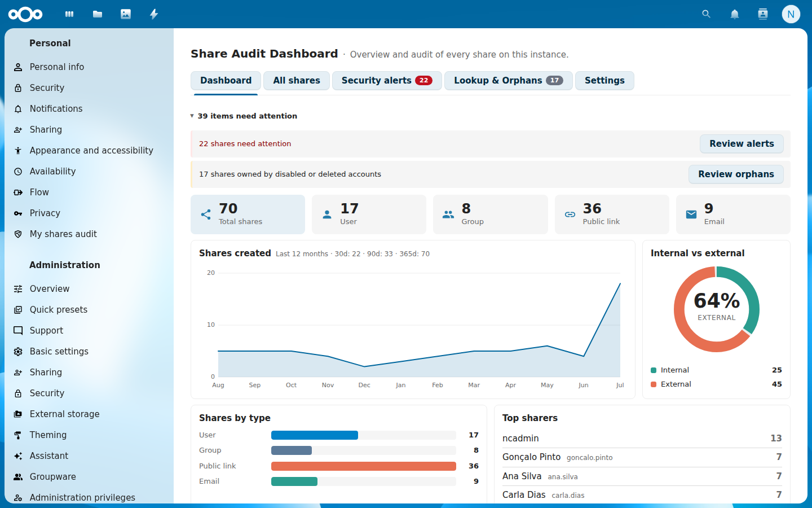Open the Dashboard app icon in top bar
812x508 pixels.
click(x=69, y=14)
